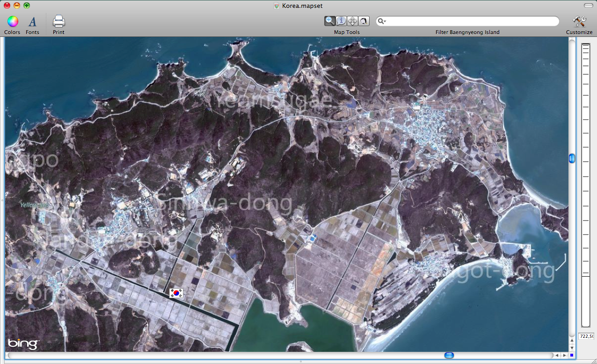Click the South Korea flag marker
The height and width of the screenshot is (364, 597).
click(x=176, y=293)
